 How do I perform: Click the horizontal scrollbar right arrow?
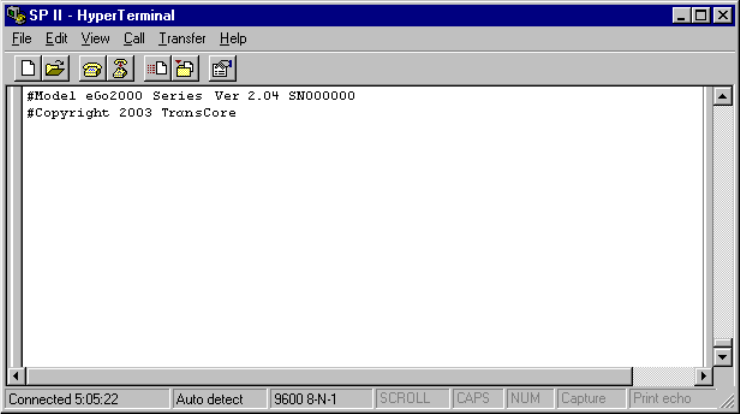coord(703,376)
